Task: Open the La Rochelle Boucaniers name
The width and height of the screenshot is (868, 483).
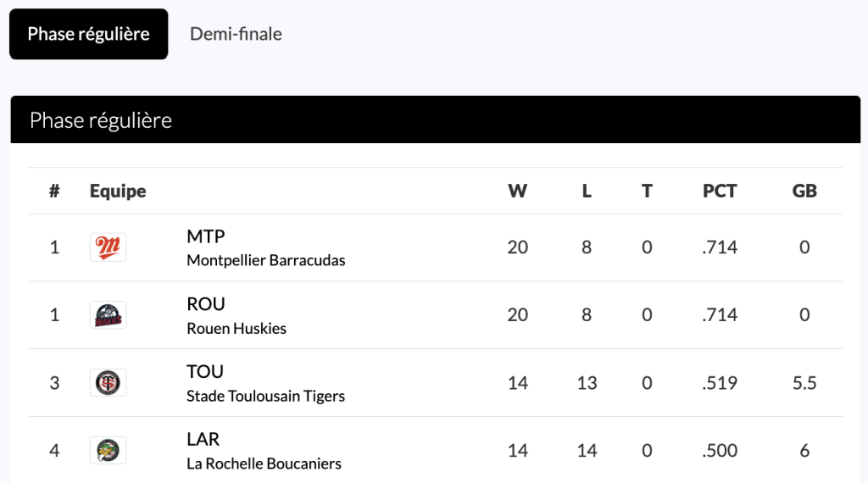Action: (x=264, y=463)
